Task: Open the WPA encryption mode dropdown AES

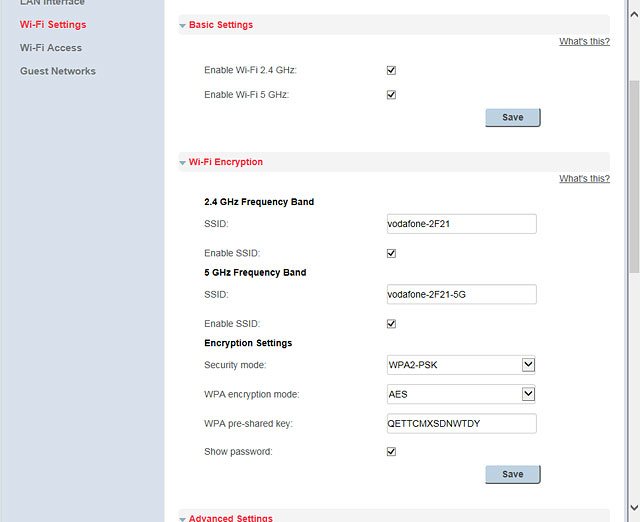Action: coord(461,394)
